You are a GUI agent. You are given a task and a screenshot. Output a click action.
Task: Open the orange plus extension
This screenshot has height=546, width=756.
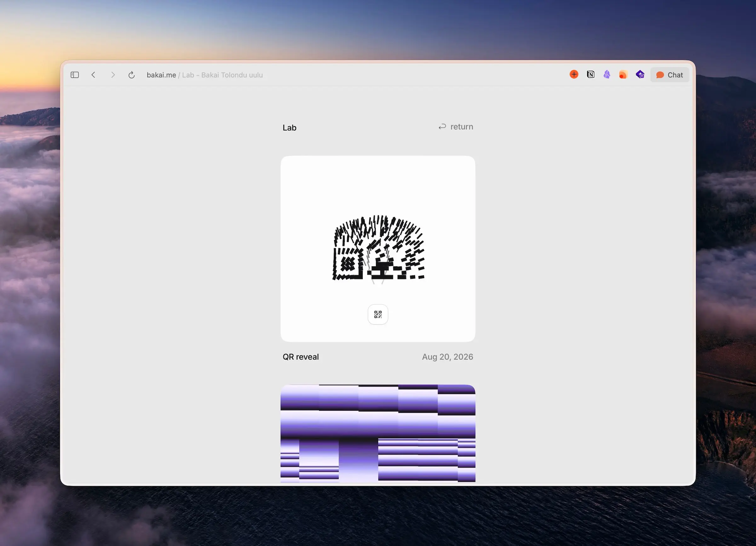pos(574,74)
